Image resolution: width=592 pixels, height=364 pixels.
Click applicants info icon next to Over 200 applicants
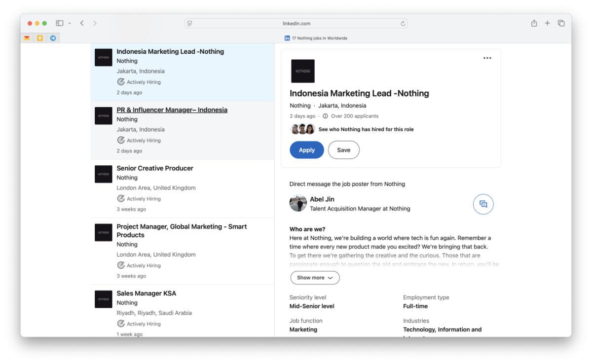tap(325, 116)
